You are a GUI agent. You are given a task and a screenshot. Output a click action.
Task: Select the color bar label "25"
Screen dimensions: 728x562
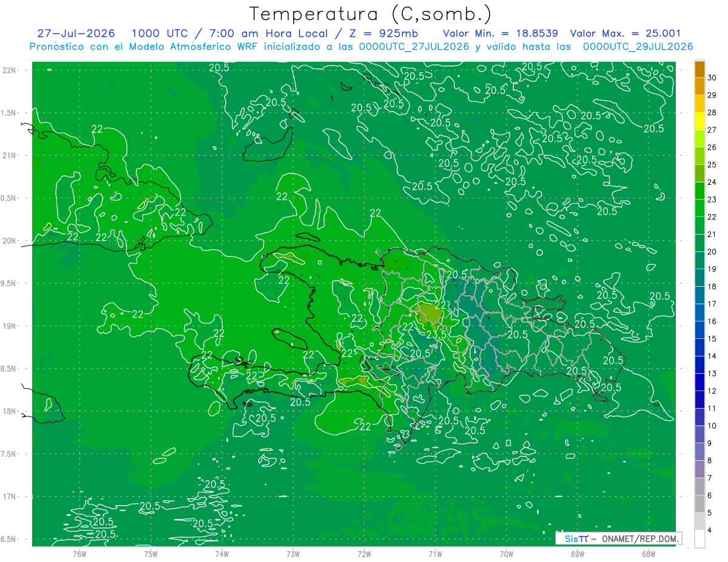click(x=713, y=165)
